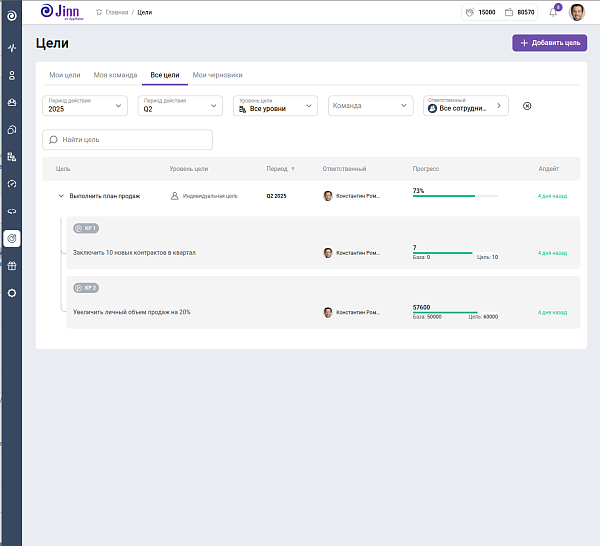
Task: Open the Все уровни goal level dropdown
Action: (276, 106)
